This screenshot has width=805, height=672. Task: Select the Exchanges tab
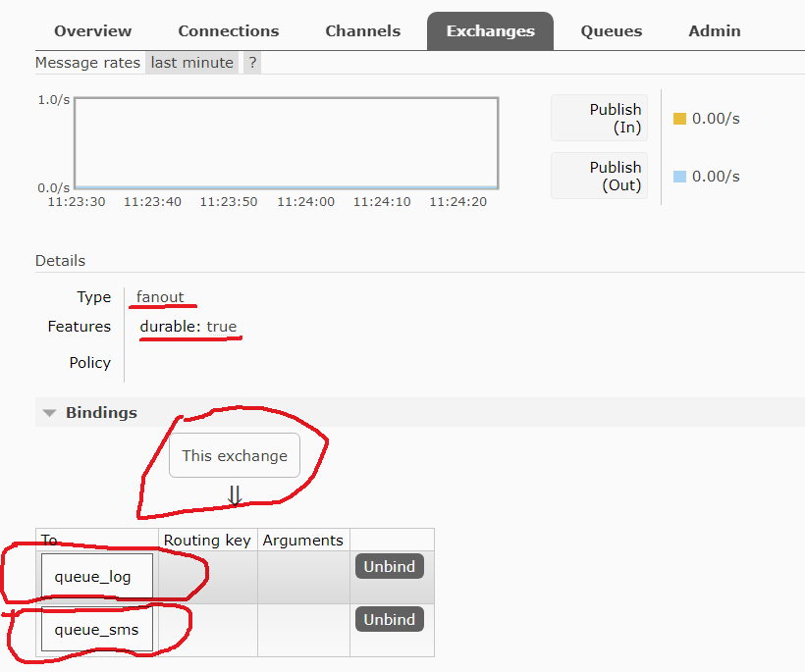pyautogui.click(x=490, y=31)
